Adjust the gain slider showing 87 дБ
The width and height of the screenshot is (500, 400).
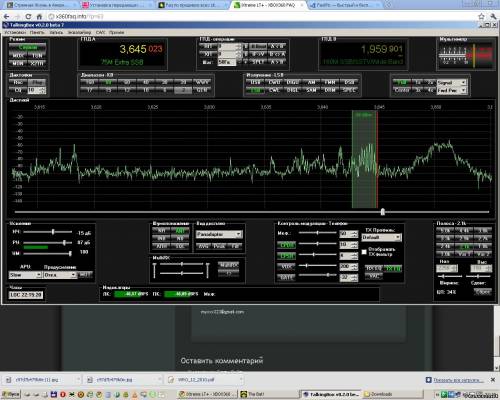point(48,242)
